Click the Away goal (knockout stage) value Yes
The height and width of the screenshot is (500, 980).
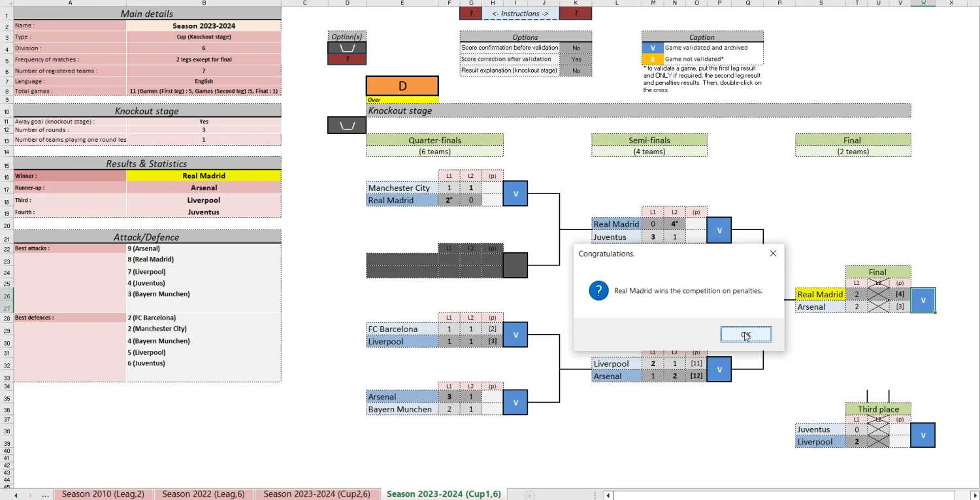coord(204,122)
